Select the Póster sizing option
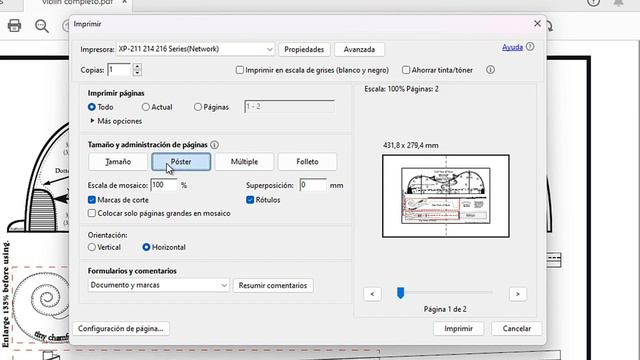This screenshot has height=360, width=640. tap(181, 162)
